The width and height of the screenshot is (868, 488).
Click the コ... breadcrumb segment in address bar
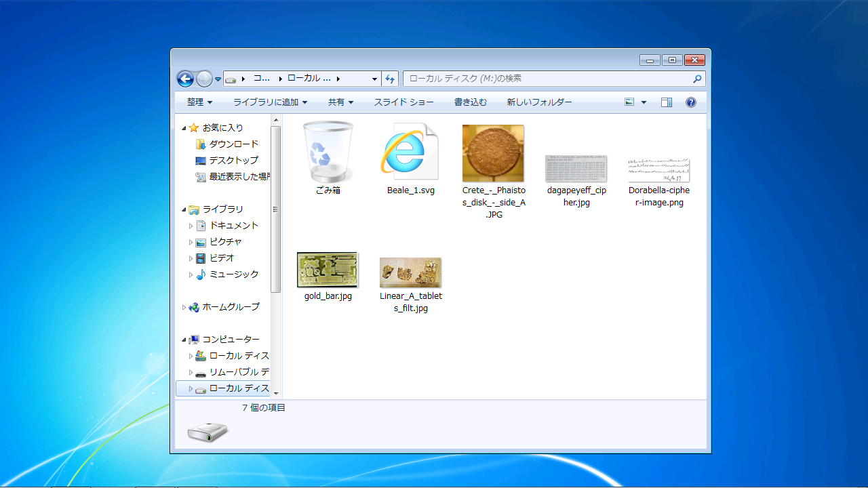[x=262, y=79]
